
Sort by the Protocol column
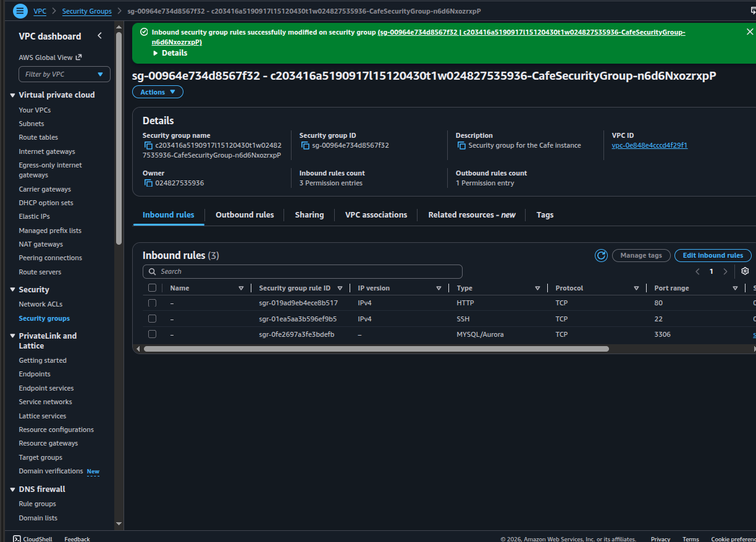[x=636, y=289]
